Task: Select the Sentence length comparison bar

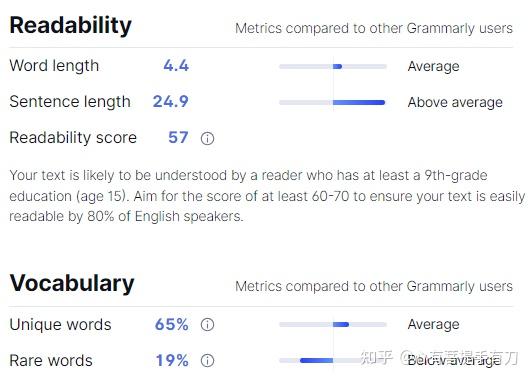Action: 333,102
